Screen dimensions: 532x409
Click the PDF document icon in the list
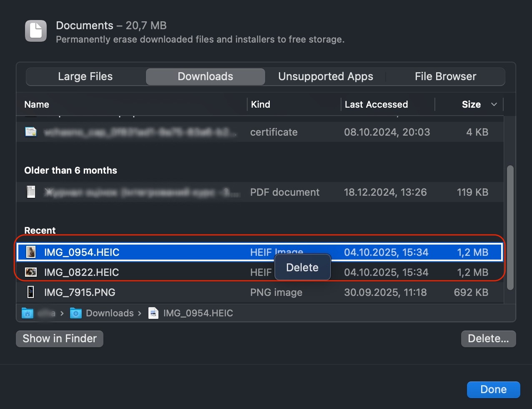31,192
